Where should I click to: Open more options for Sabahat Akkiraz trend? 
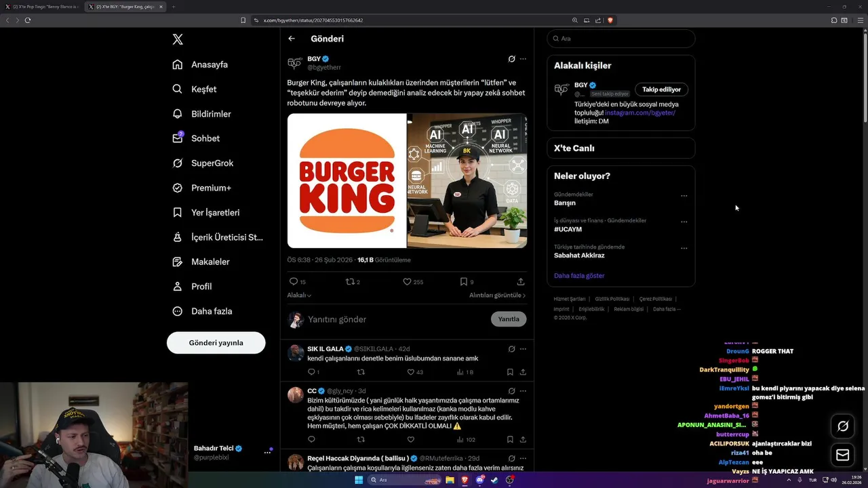pos(684,248)
